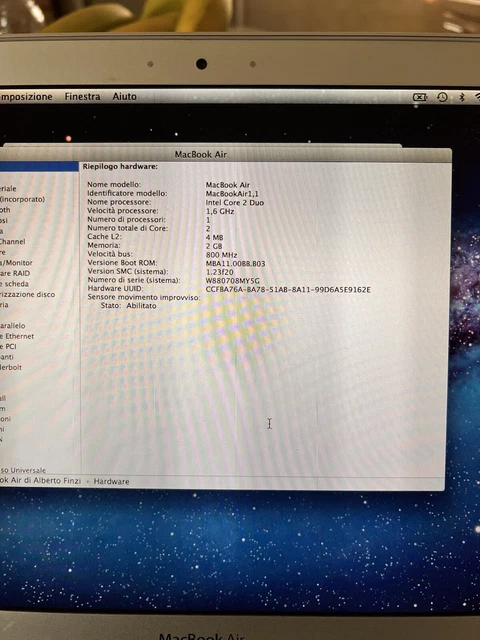Click the 'MacBookAir1,1' model identifier value
480x640 pixels.
pos(232,194)
